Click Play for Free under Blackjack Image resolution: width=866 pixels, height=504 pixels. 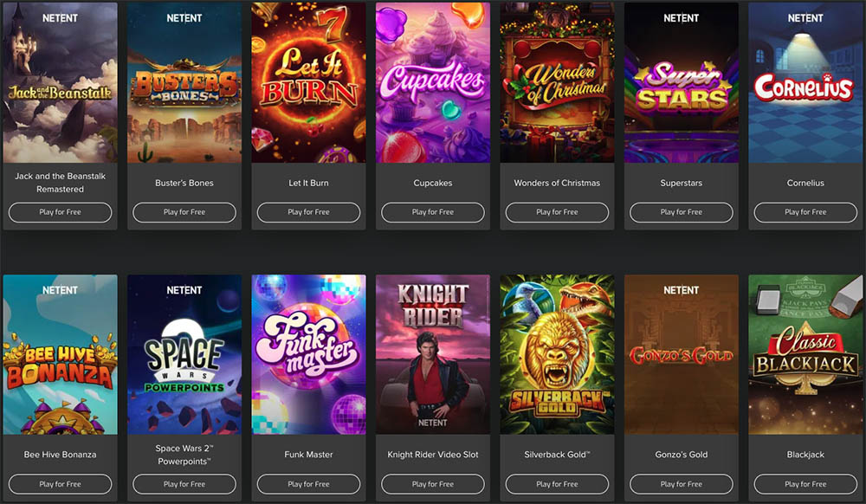click(x=805, y=484)
